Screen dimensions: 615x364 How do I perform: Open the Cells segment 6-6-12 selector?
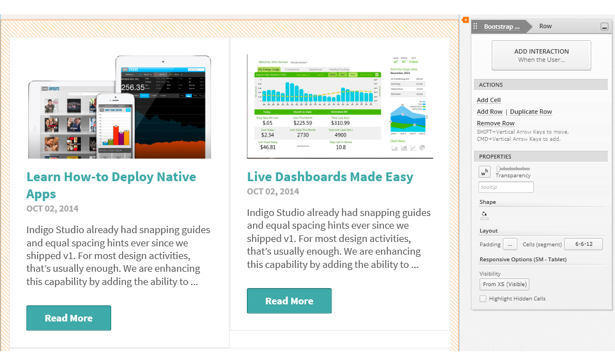pyautogui.click(x=584, y=244)
